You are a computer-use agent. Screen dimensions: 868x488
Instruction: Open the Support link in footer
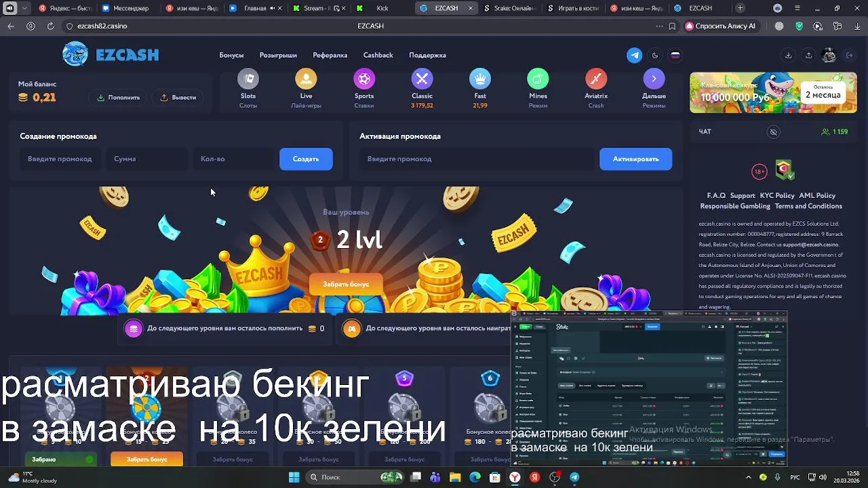(743, 196)
